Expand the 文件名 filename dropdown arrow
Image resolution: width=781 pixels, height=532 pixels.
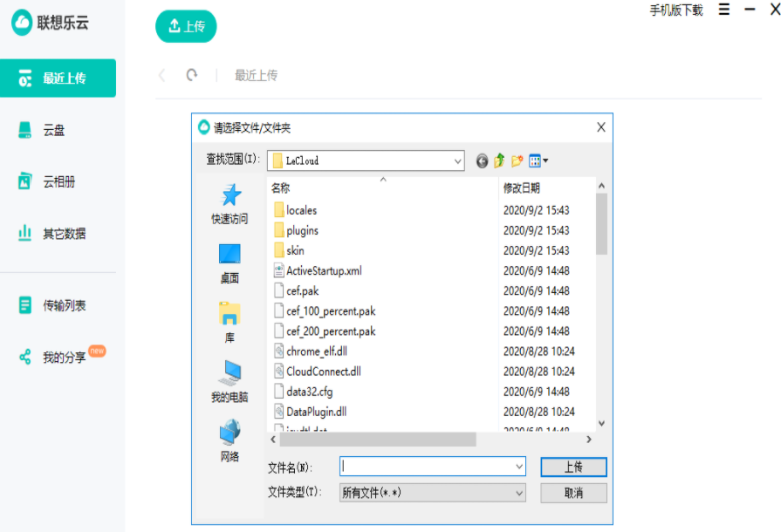click(519, 467)
